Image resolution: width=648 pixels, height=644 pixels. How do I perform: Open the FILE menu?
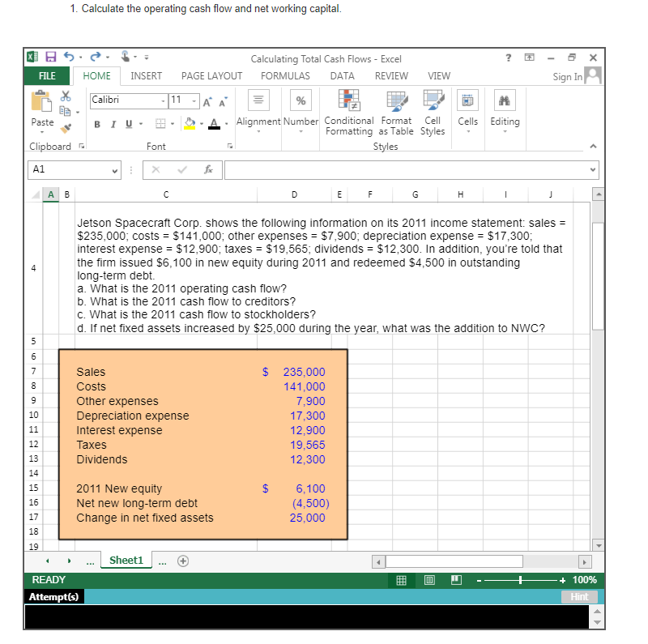click(x=46, y=75)
